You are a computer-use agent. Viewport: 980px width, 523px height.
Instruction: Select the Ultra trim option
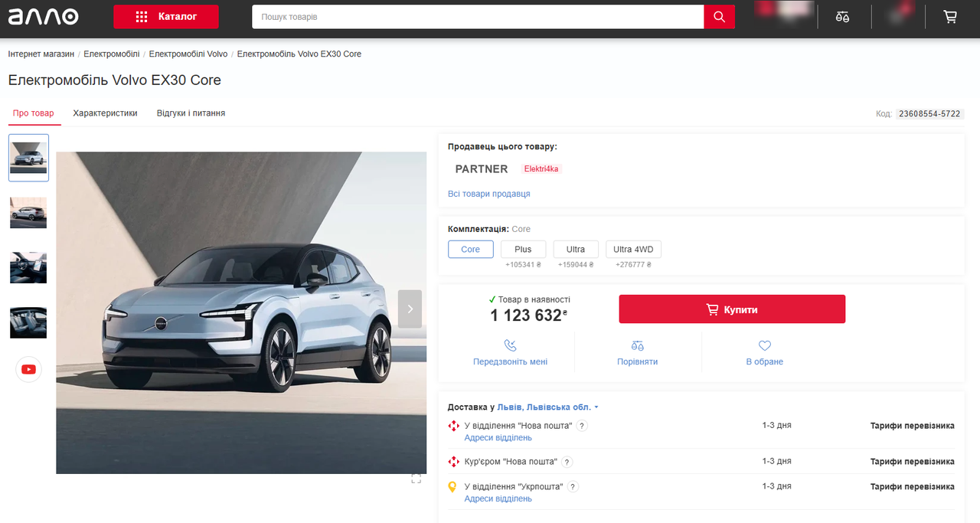click(x=576, y=250)
